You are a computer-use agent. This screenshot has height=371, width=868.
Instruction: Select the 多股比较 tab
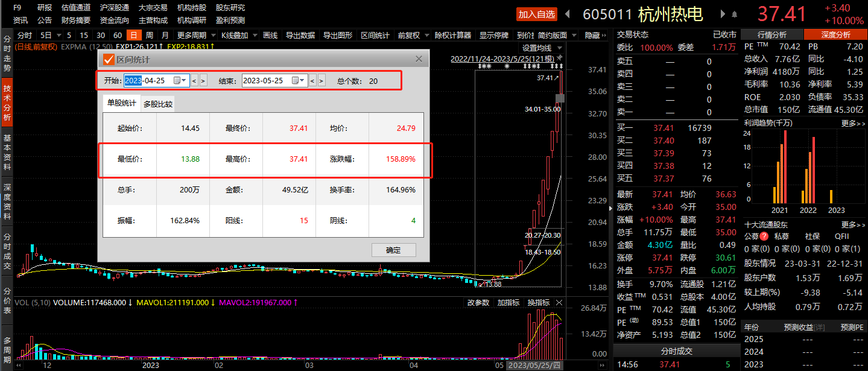(x=158, y=104)
